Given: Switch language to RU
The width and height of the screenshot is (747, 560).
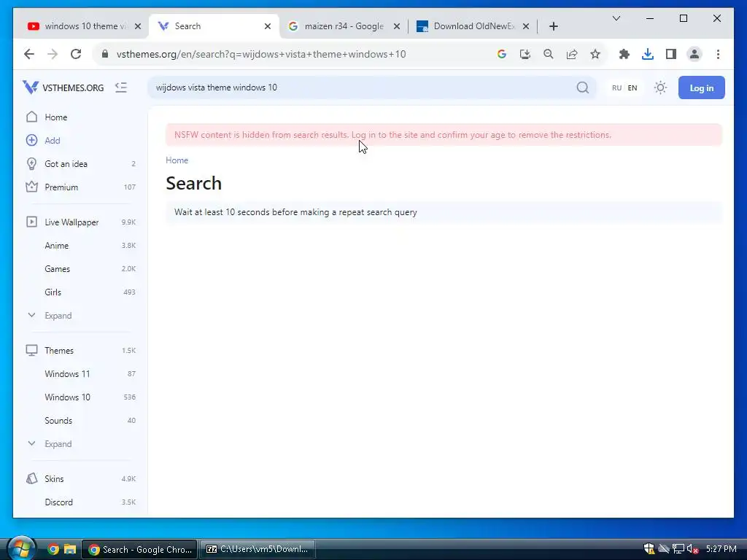Looking at the screenshot, I should (616, 87).
